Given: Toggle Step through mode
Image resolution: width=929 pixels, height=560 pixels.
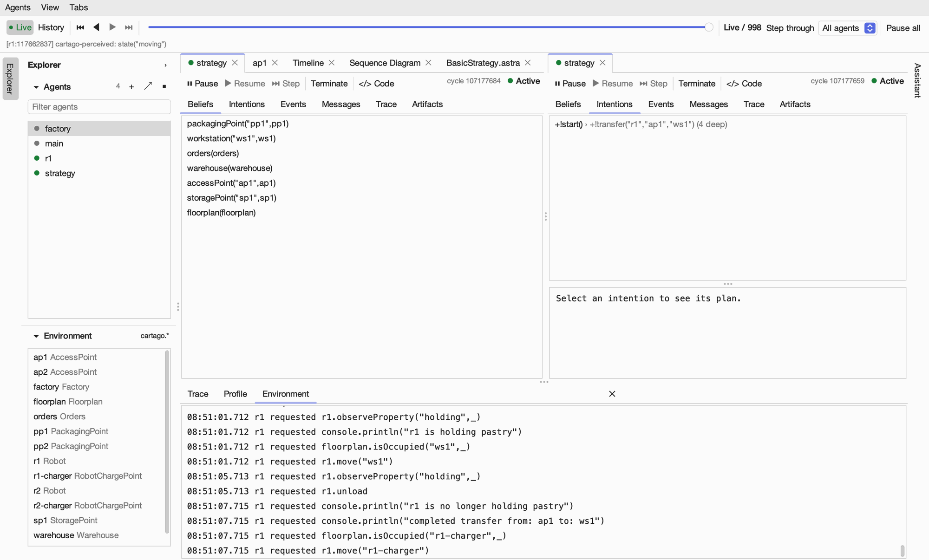Looking at the screenshot, I should (790, 28).
